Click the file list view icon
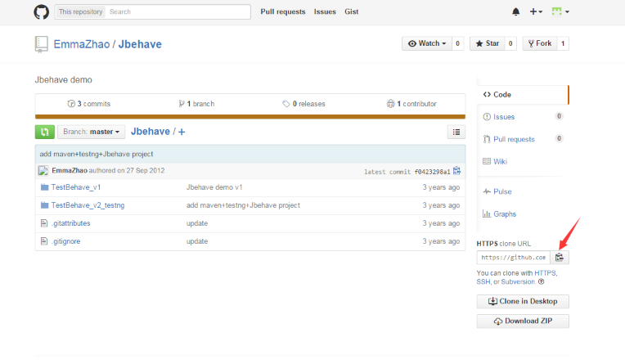Screen dimensions: 625x364 (456, 132)
